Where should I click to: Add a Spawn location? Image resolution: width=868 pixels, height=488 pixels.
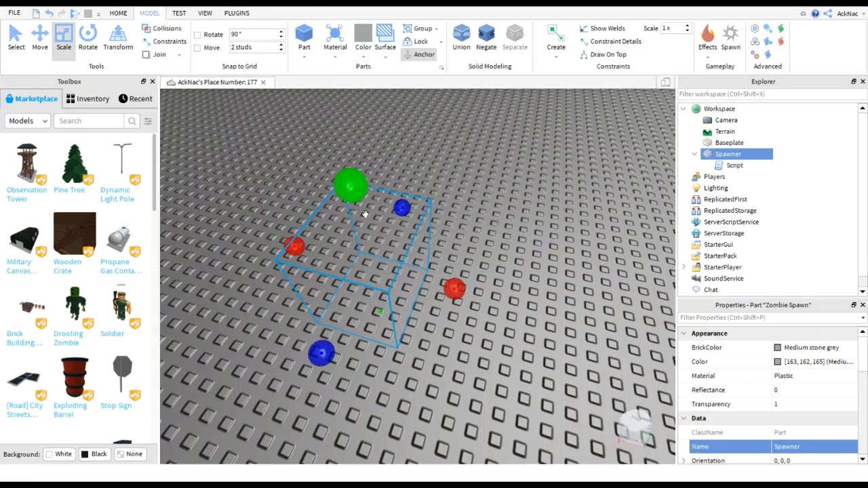coord(730,38)
